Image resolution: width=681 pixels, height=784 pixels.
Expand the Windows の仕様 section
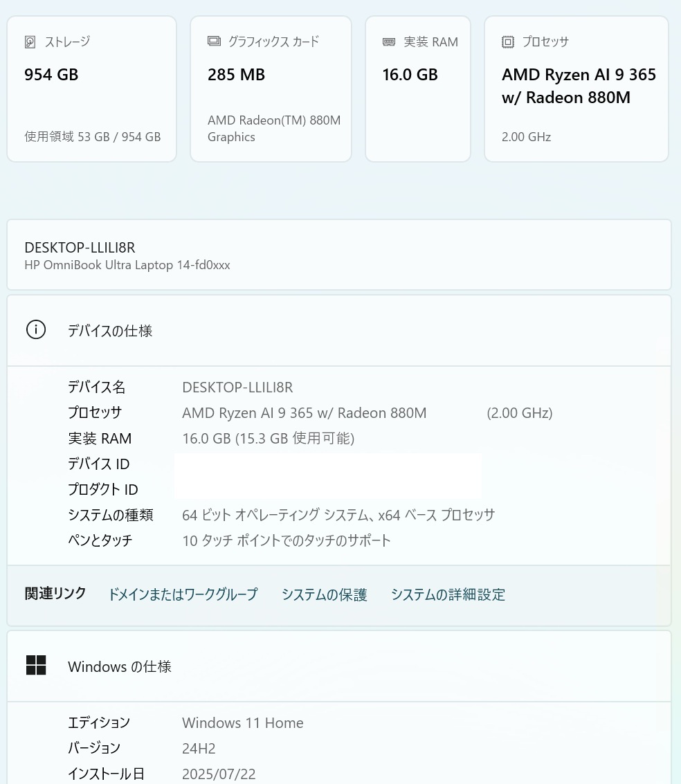click(x=119, y=666)
